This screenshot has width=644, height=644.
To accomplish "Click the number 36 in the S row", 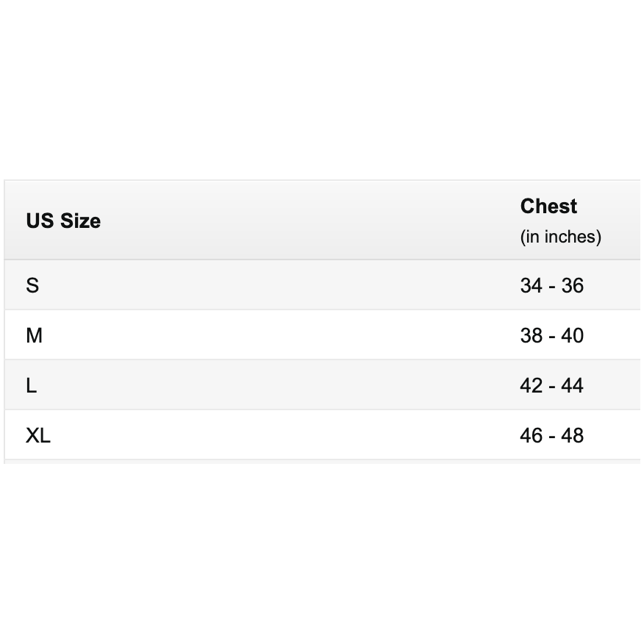I will [x=572, y=285].
